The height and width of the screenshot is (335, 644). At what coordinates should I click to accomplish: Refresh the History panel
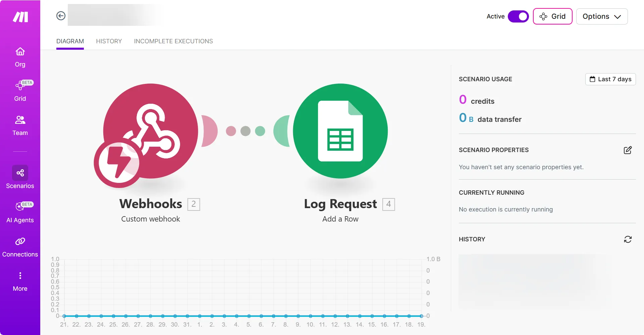(x=628, y=239)
